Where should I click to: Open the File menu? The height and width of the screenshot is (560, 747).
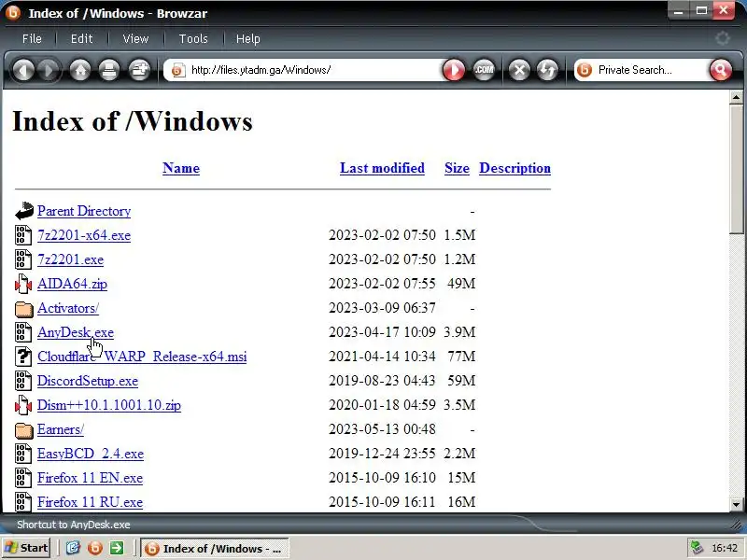pyautogui.click(x=32, y=38)
